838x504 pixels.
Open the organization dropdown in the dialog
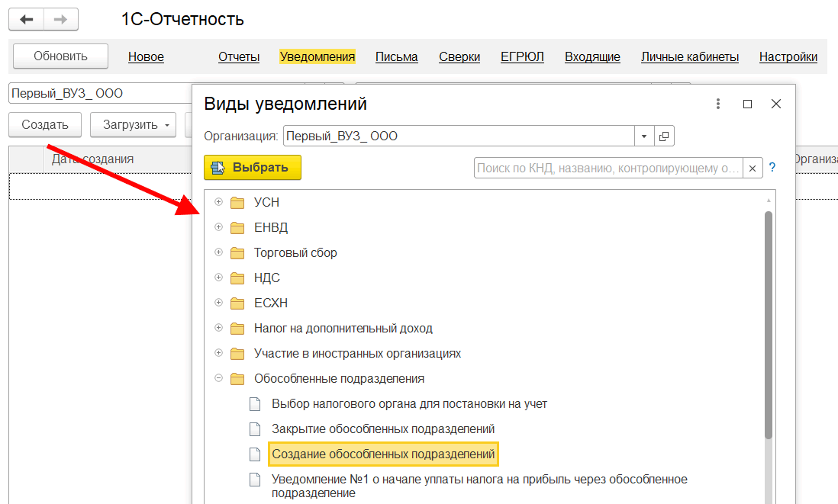[x=644, y=136]
